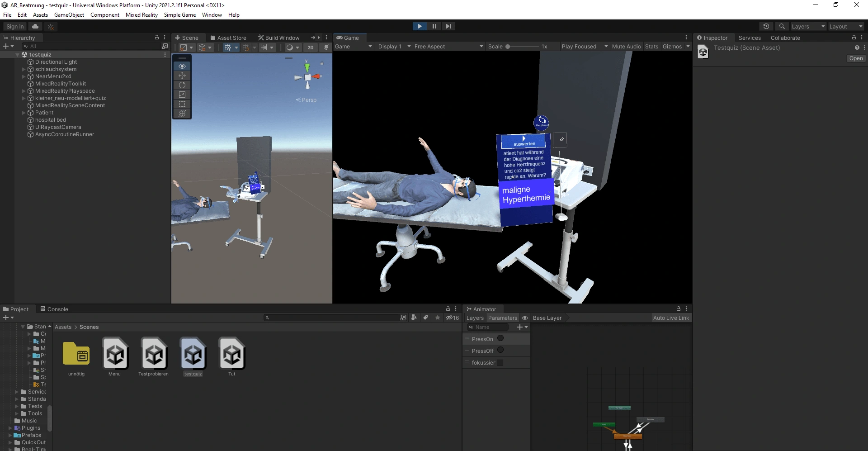Expand NearMenu2x4 in Hierarchy

click(24, 76)
